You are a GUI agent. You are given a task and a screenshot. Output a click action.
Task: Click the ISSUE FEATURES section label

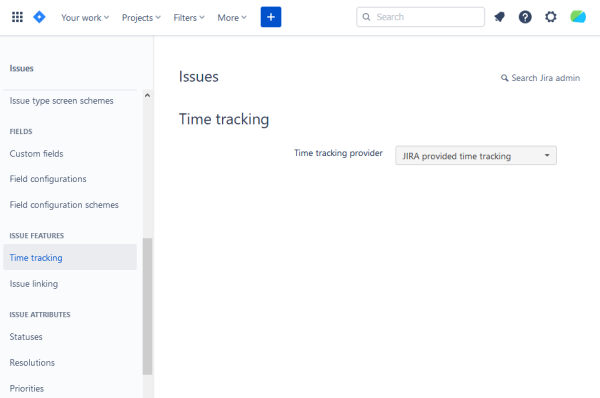click(x=37, y=236)
